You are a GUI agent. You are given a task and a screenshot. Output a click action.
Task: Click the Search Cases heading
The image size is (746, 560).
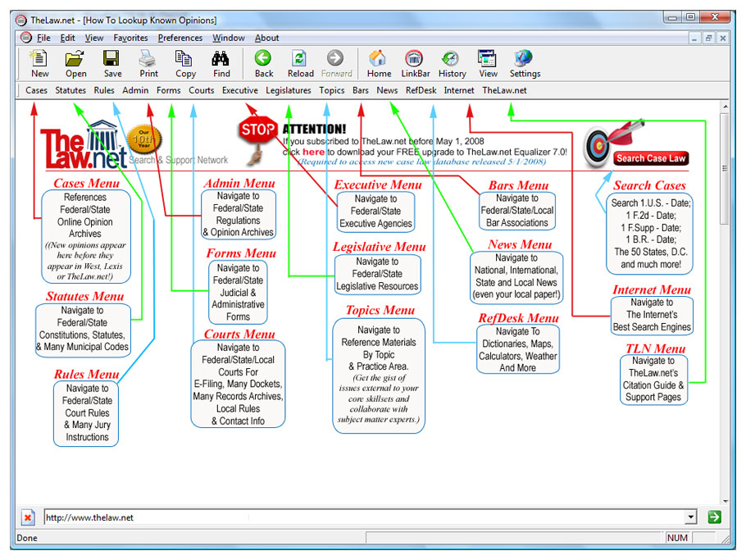click(x=649, y=185)
